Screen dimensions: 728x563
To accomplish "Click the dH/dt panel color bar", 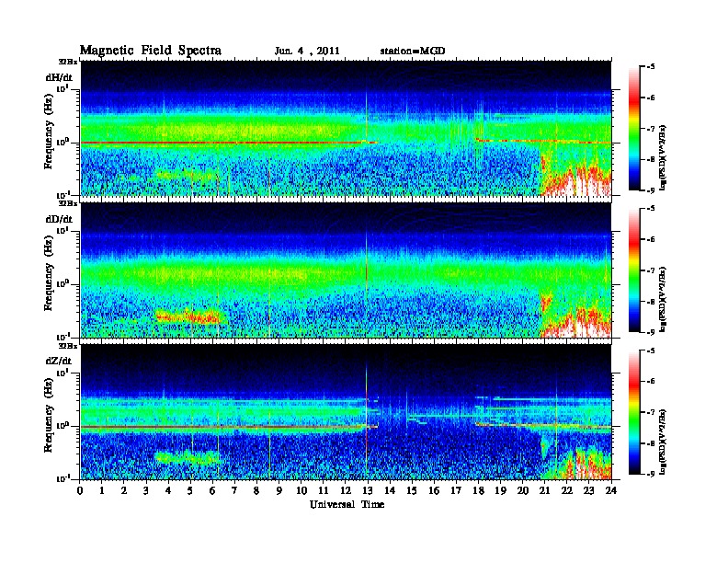I will coord(634,129).
